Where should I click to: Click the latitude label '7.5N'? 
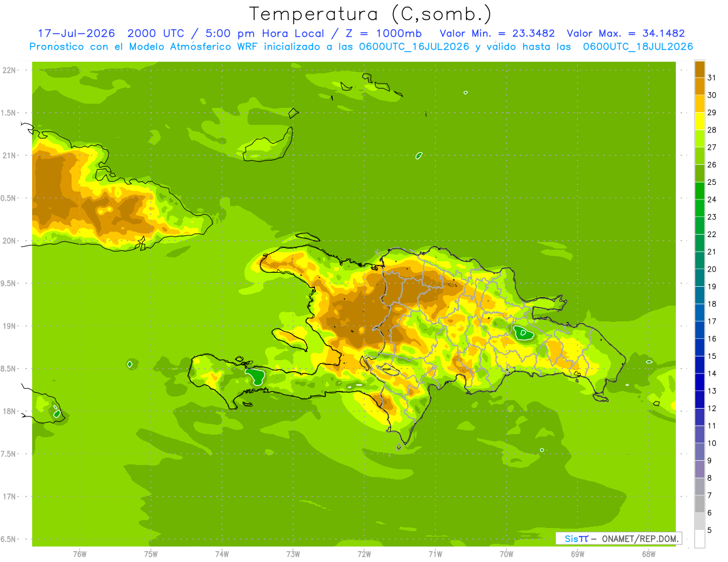[x=7, y=454]
